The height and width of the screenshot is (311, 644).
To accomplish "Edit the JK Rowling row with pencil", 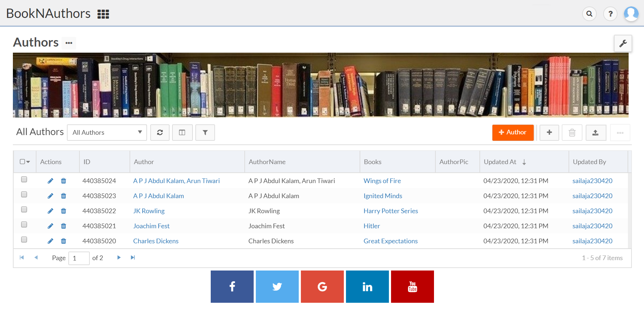I will 50,211.
